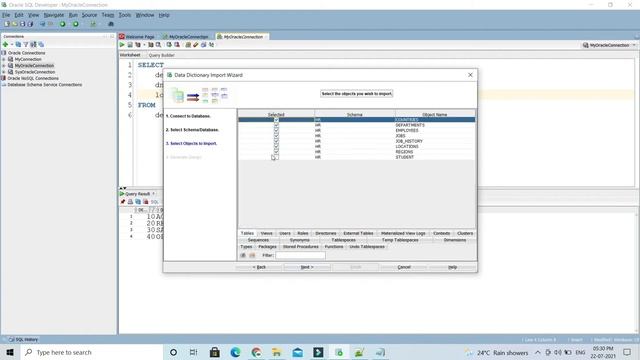640x360 pixels.
Task: Toggle the COUNTRIES row checkbox
Action: click(x=276, y=120)
